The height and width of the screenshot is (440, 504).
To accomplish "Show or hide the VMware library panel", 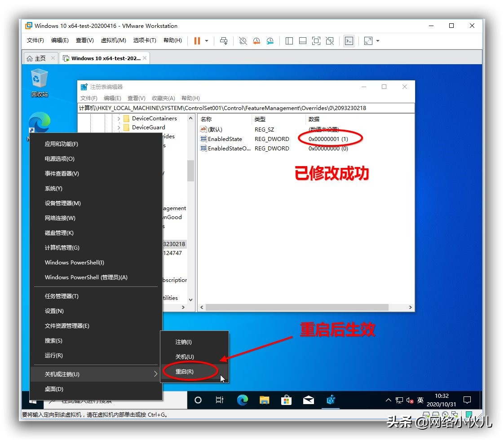I will point(289,41).
